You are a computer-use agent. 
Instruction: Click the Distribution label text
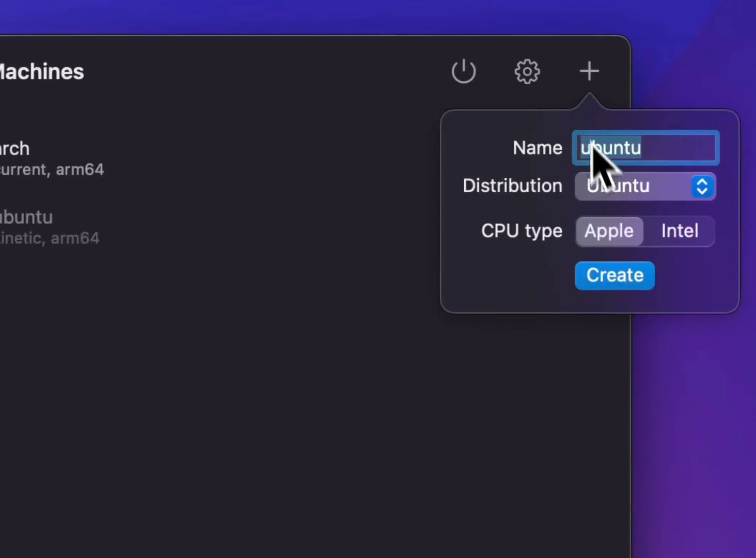(x=512, y=186)
